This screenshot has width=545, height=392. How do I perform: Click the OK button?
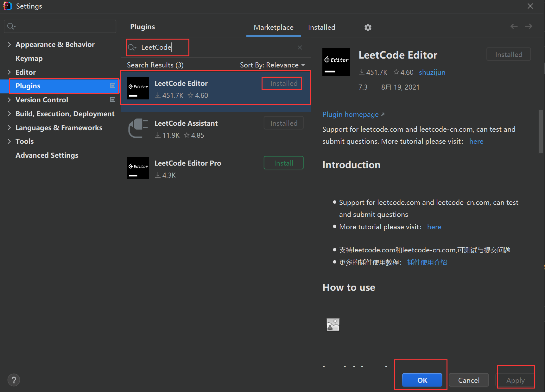point(422,380)
